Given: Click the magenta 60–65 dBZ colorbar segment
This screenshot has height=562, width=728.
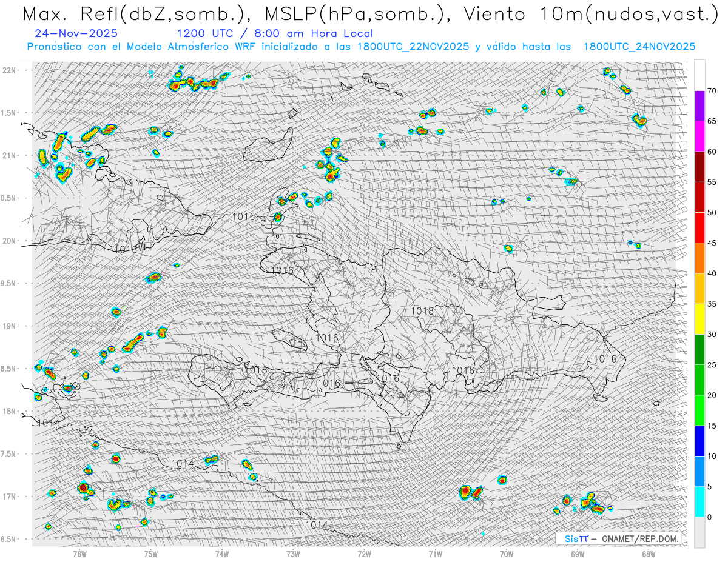Looking at the screenshot, I should click(x=699, y=136).
